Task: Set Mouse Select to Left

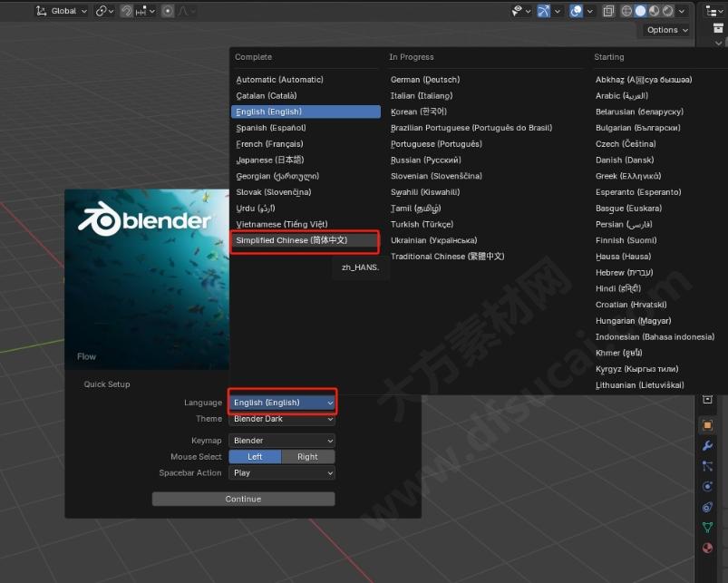Action: [x=255, y=457]
